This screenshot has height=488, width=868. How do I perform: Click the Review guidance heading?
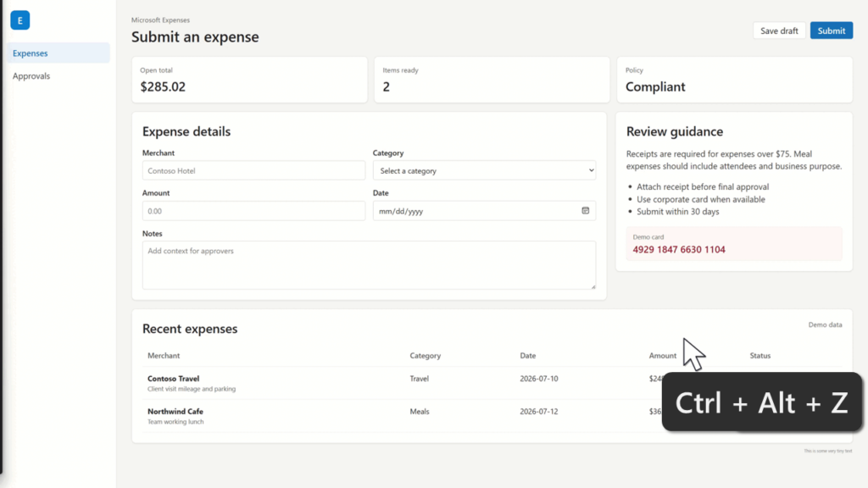point(674,131)
